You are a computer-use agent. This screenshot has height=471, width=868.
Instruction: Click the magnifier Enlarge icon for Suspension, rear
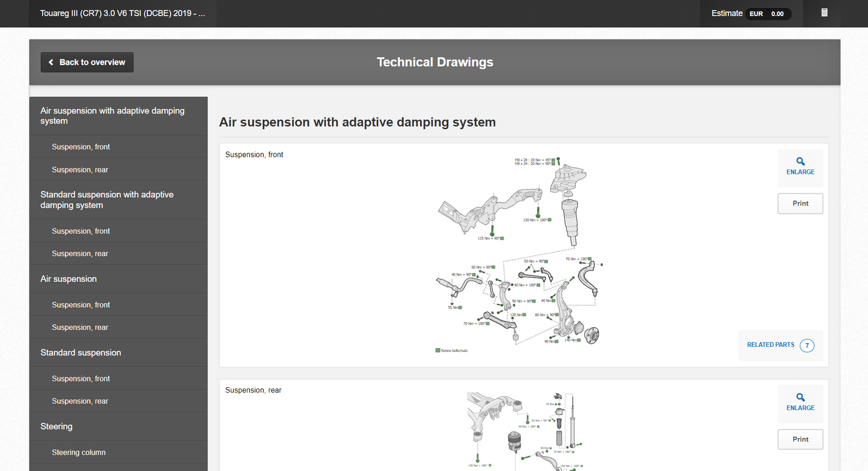(x=800, y=398)
